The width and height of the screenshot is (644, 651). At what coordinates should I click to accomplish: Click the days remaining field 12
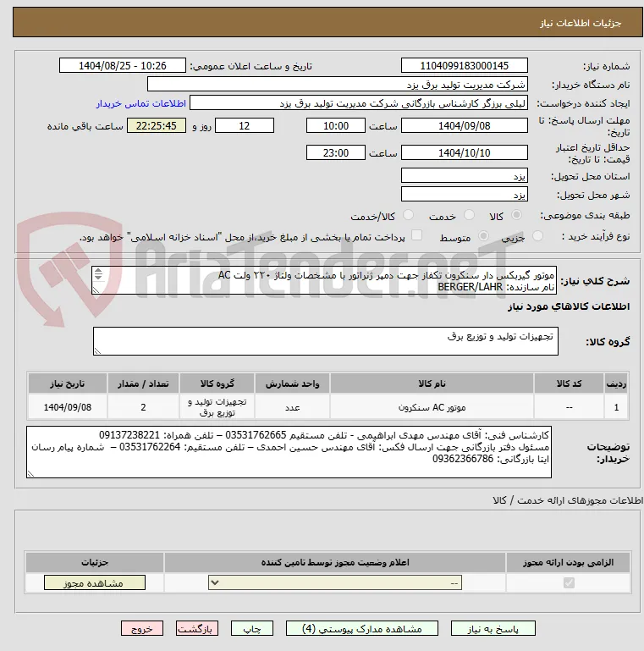pos(245,126)
